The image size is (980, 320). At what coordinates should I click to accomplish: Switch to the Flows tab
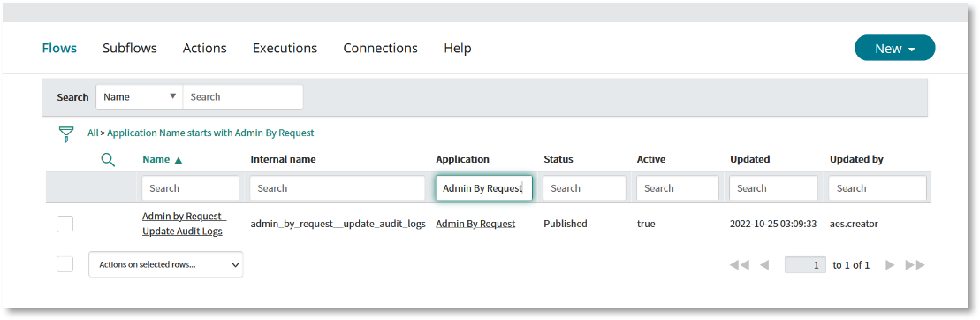59,48
